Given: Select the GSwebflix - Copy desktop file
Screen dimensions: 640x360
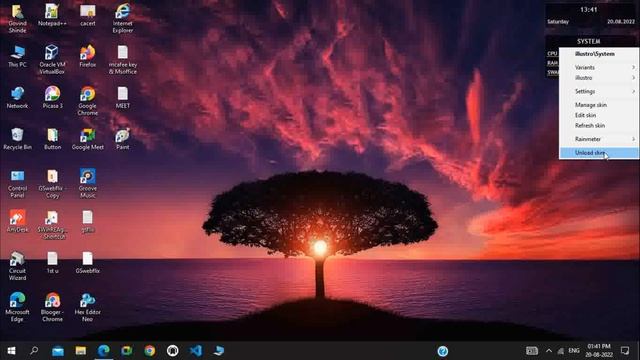Looking at the screenshot, I should click(x=52, y=184).
